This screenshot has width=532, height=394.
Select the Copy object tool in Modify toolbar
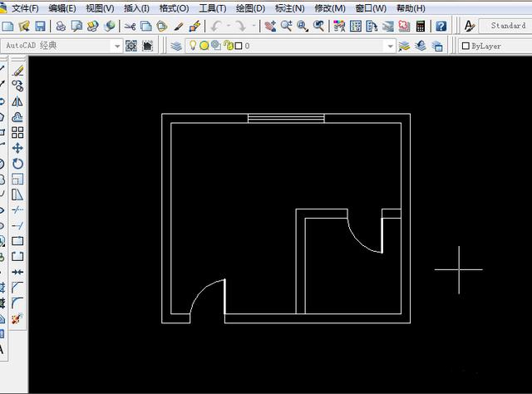(17, 86)
